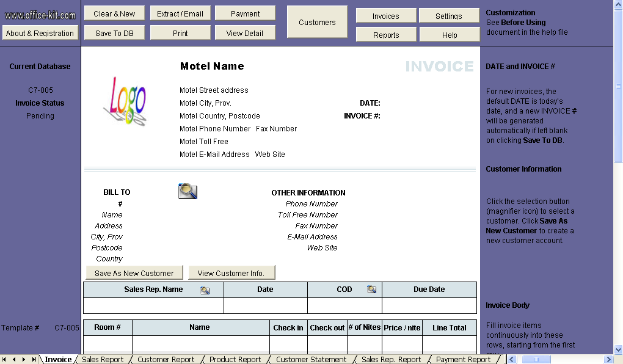
Task: Visit www.office-kit.com link
Action: click(x=40, y=15)
